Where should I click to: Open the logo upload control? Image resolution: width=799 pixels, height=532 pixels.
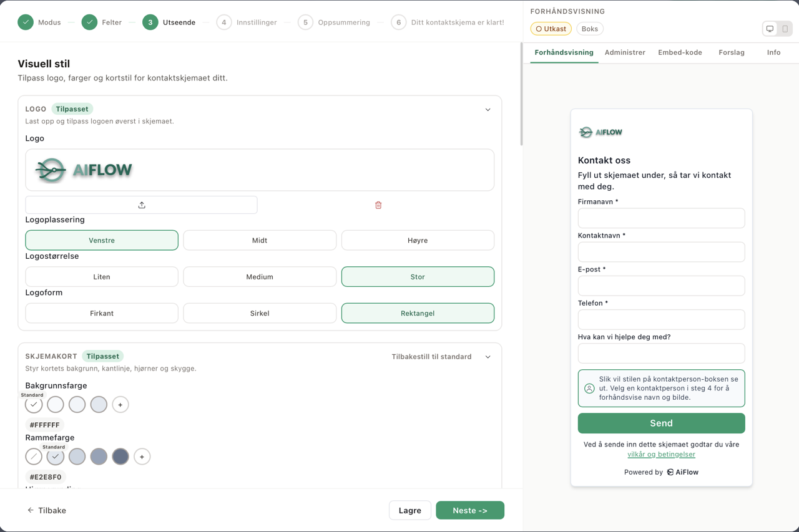point(141,205)
